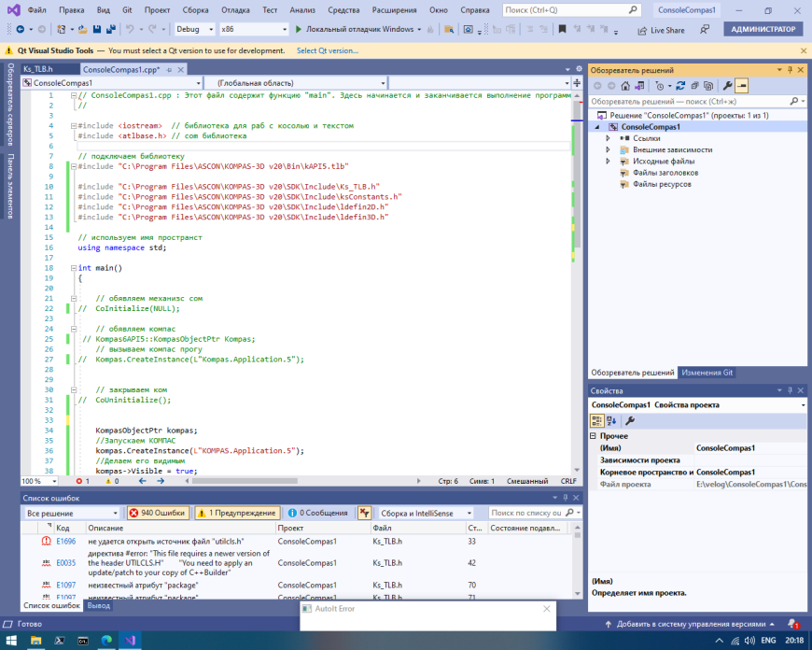Expand the Внешние зависимости node

(608, 149)
